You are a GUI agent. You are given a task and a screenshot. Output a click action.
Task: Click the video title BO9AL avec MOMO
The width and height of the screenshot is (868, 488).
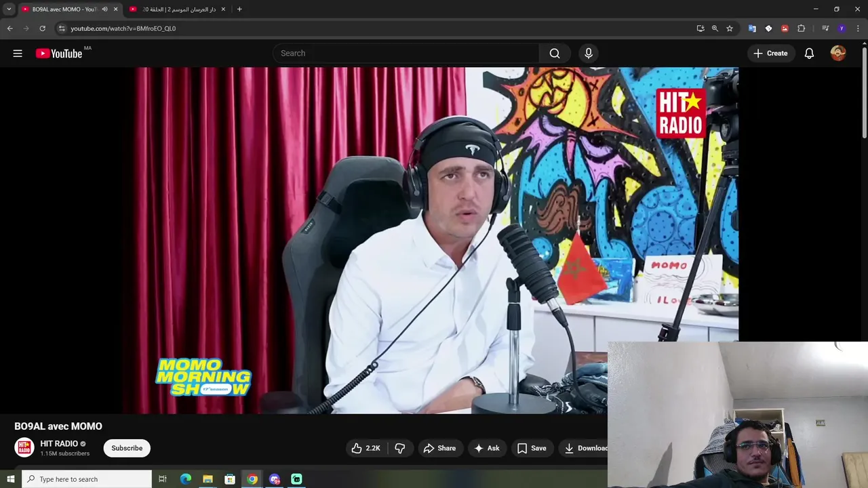(x=58, y=426)
